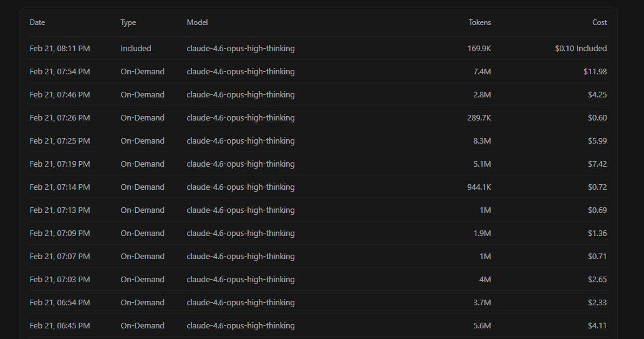Click On-Demand in the 07:19 PM row
644x339 pixels.
coord(142,164)
